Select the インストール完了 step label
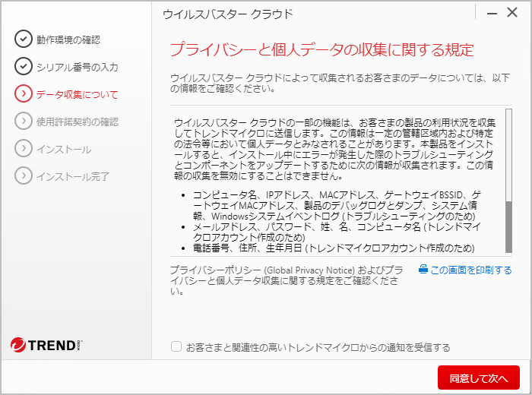 (x=73, y=176)
